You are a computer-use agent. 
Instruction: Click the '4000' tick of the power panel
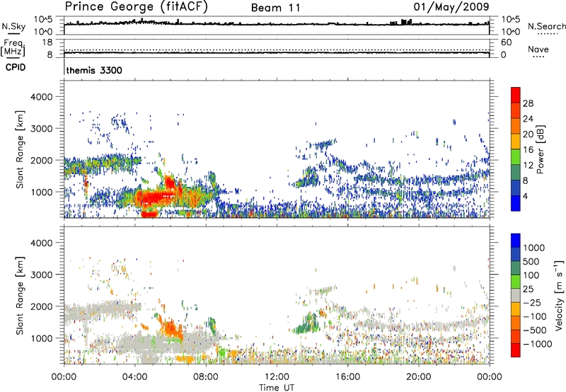[x=42, y=97]
